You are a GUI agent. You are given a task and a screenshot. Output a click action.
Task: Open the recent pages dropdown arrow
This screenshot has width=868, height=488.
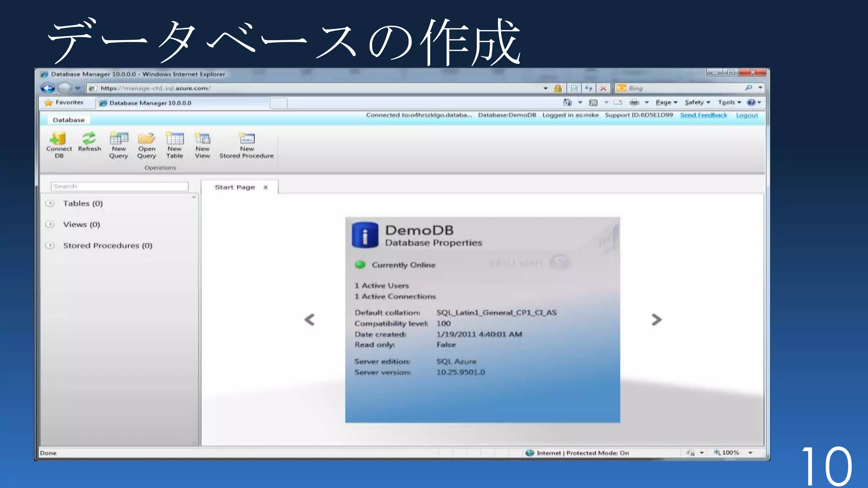78,88
